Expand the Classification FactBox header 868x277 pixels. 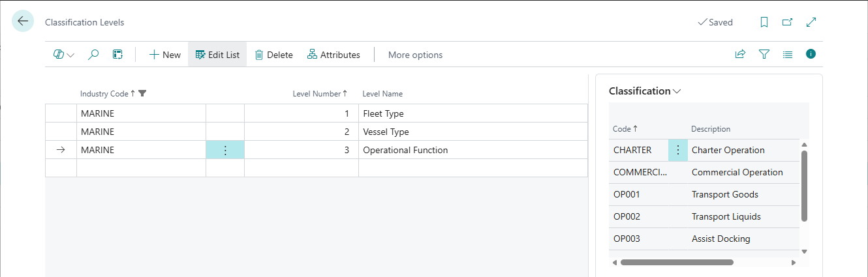tap(644, 91)
